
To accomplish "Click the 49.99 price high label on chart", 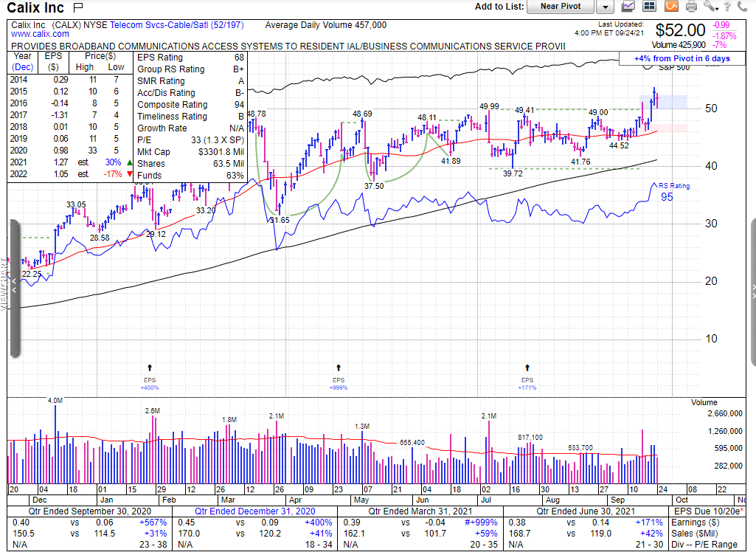I will (x=489, y=106).
